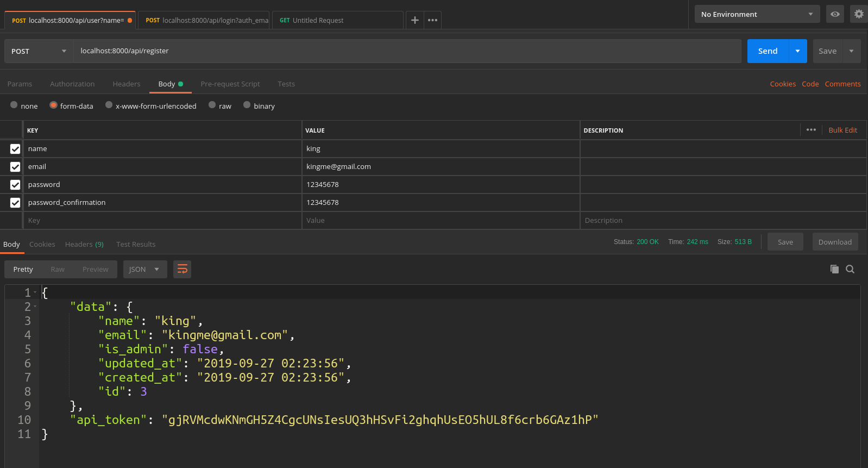Click the value cell 'kingme@gmail.com'
The height and width of the screenshot is (468, 868).
[x=441, y=167]
